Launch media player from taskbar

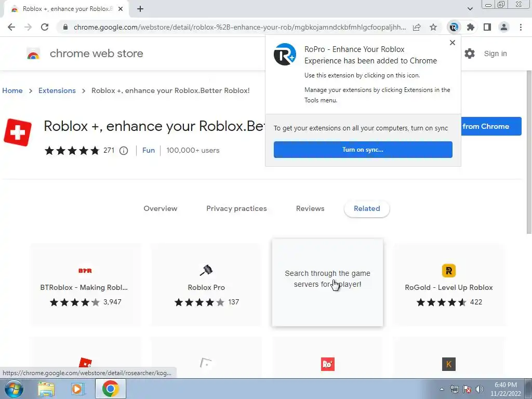(x=78, y=389)
